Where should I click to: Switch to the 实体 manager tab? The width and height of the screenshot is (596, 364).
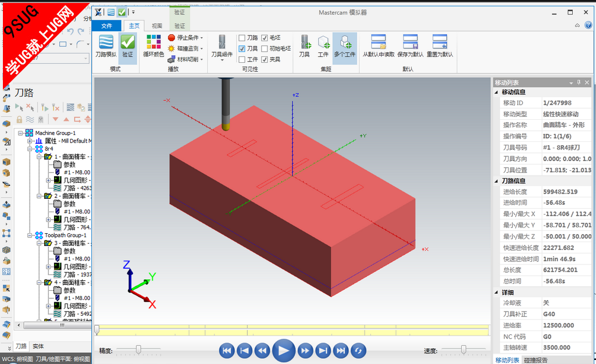[38, 346]
